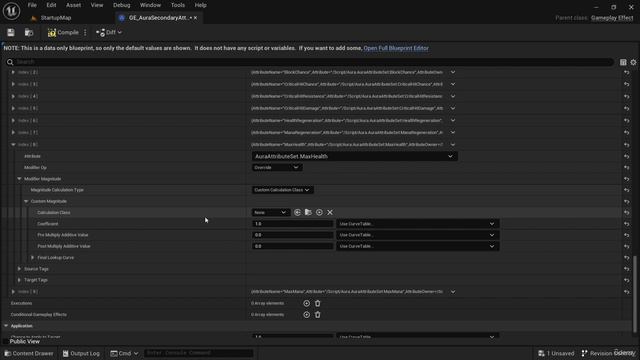
Task: Open details settings gear icon
Action: point(633,62)
